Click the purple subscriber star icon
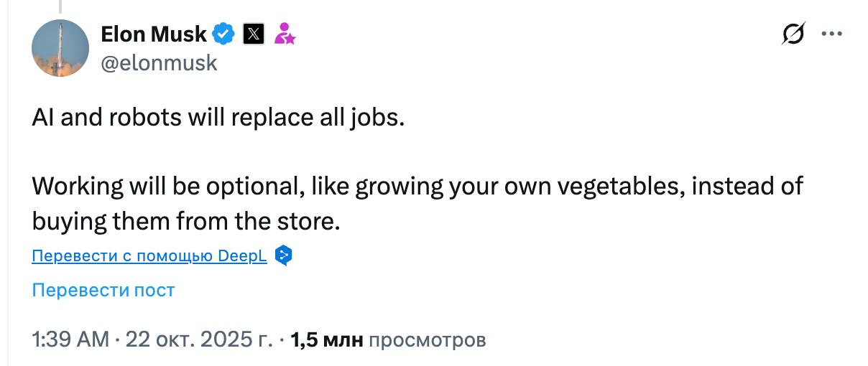This screenshot has height=366, width=868. pos(285,34)
